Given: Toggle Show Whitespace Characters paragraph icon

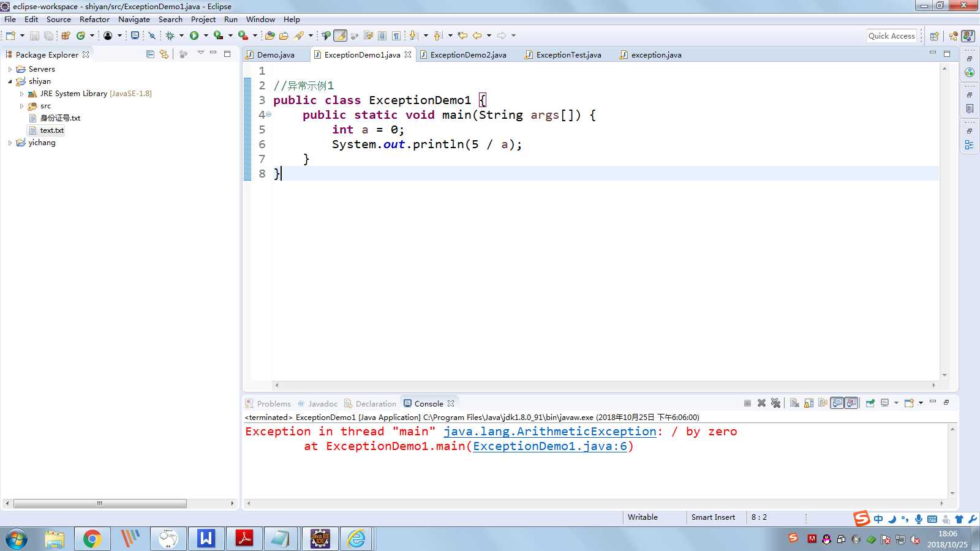Looking at the screenshot, I should pyautogui.click(x=396, y=36).
